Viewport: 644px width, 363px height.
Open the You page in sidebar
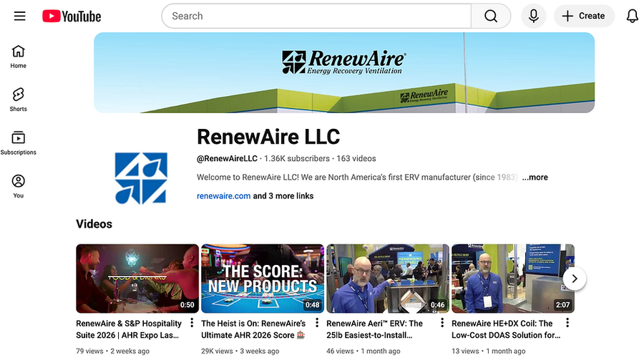(x=18, y=186)
